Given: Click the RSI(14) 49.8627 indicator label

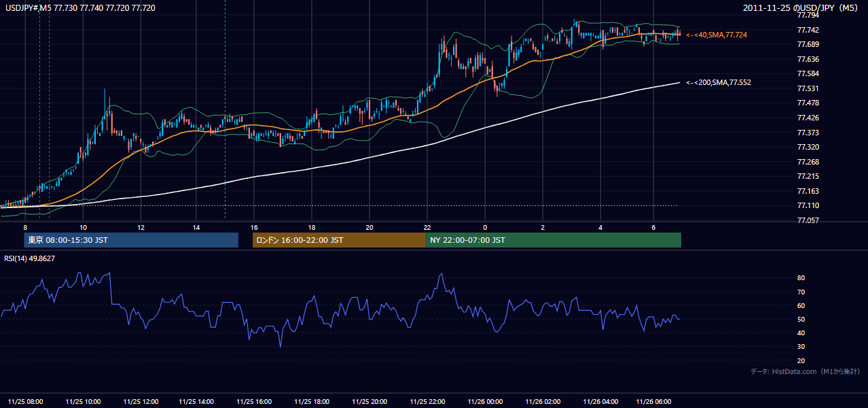Looking at the screenshot, I should [x=29, y=258].
